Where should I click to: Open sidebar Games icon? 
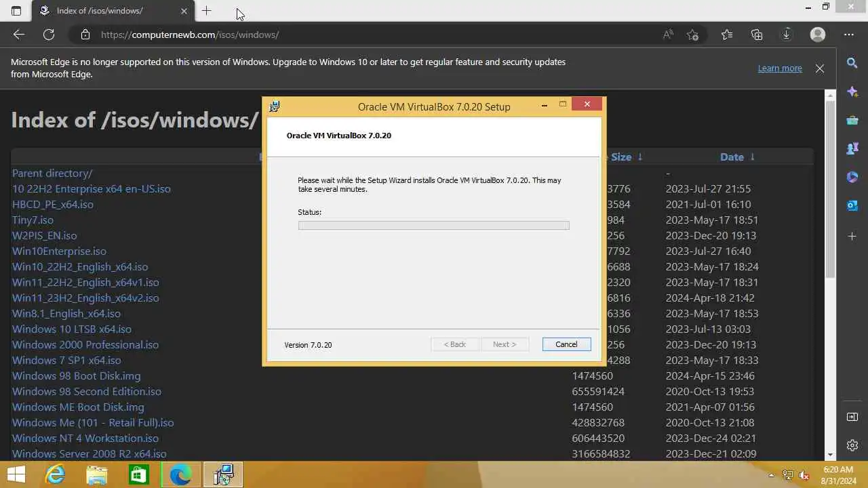click(x=852, y=148)
